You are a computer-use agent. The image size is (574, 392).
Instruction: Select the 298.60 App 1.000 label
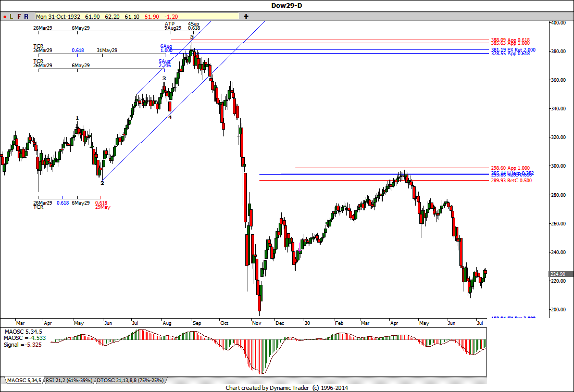(x=510, y=168)
